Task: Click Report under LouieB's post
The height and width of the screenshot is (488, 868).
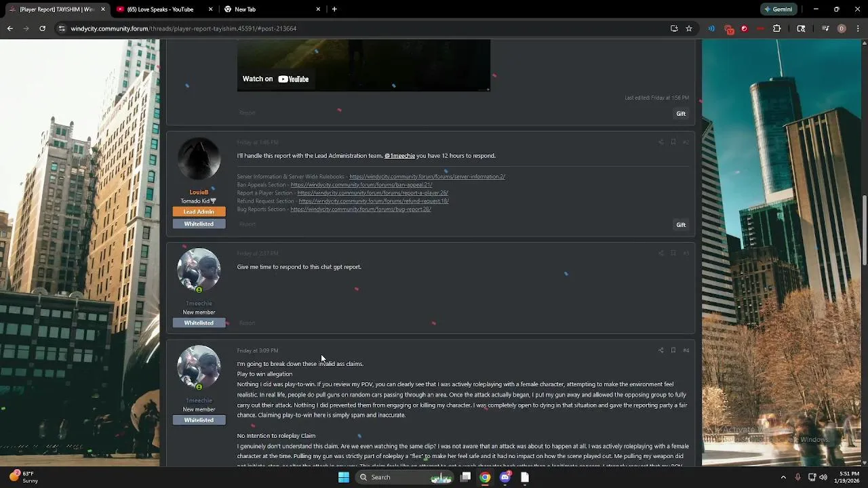Action: (x=247, y=224)
